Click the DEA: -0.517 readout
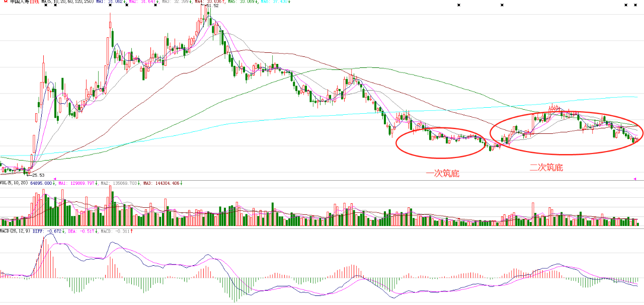This screenshot has width=644, height=305. [83, 232]
